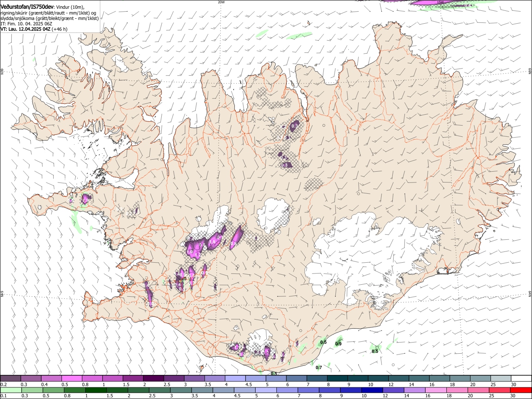Click the upper legend swatch labeled 12
The width and height of the screenshot is (532, 399).
coord(399,378)
